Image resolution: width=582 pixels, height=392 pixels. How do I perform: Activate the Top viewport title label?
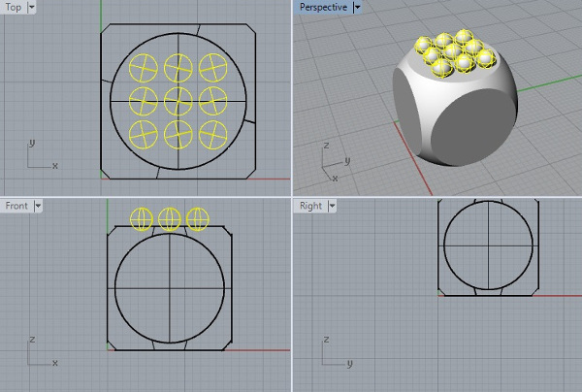(x=14, y=7)
